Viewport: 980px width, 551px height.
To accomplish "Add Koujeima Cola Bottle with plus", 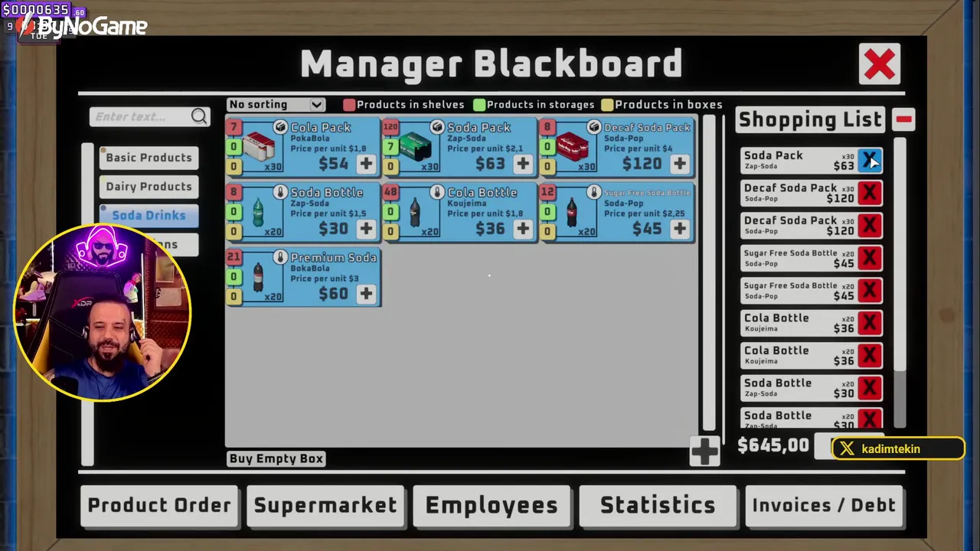I will tap(523, 229).
